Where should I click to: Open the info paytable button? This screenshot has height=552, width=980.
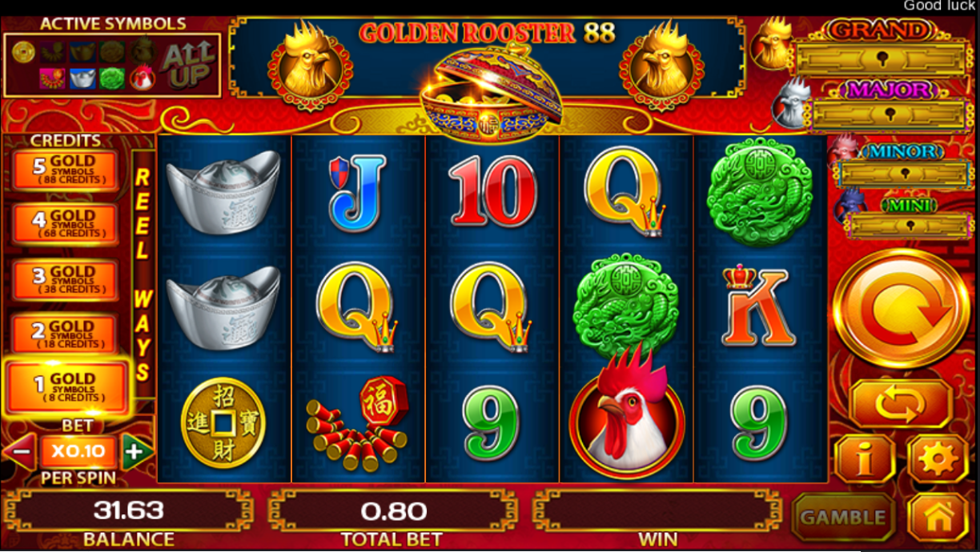(865, 459)
